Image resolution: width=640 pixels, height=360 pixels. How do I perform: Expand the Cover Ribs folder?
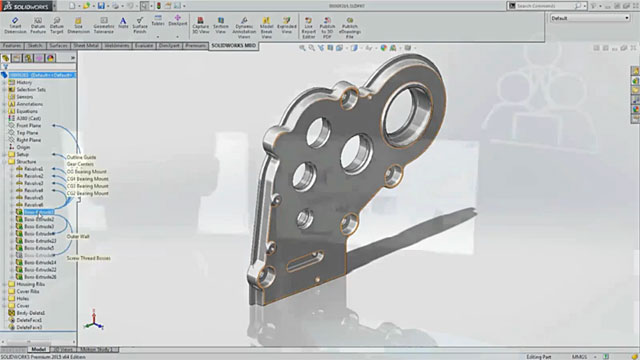[4, 291]
